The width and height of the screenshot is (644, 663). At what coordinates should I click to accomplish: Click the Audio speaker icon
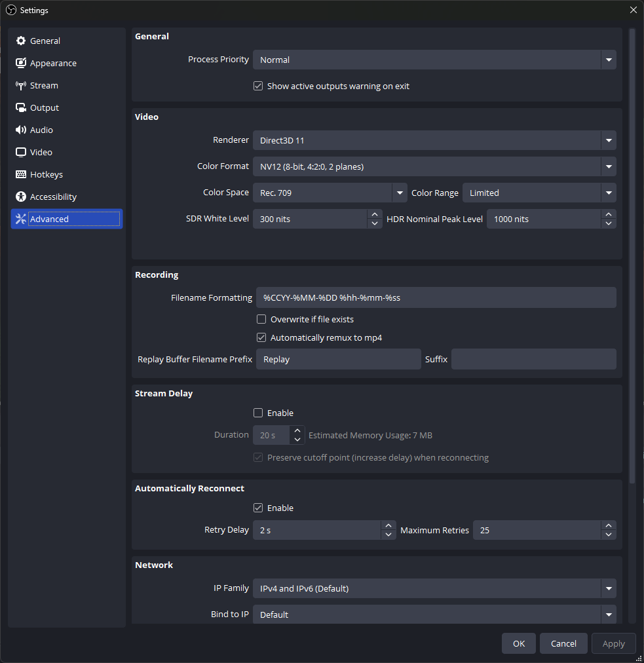point(21,130)
